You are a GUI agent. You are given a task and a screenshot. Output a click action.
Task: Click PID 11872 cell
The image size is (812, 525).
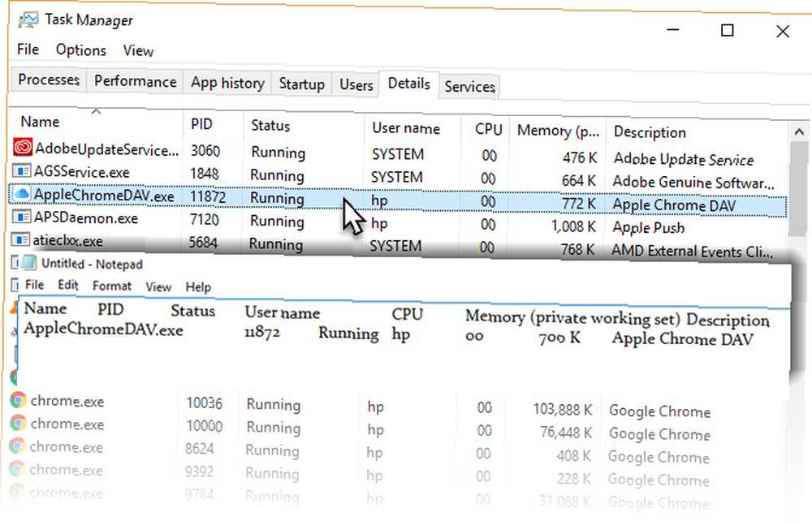click(208, 196)
